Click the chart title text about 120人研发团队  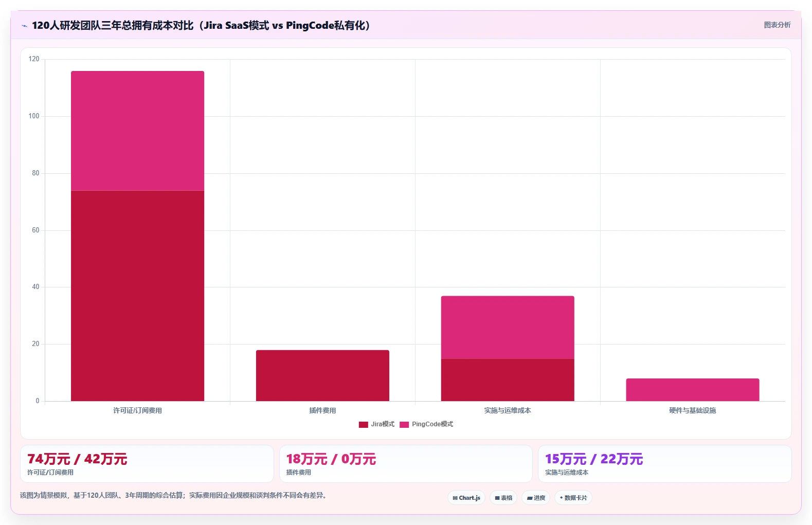click(201, 25)
